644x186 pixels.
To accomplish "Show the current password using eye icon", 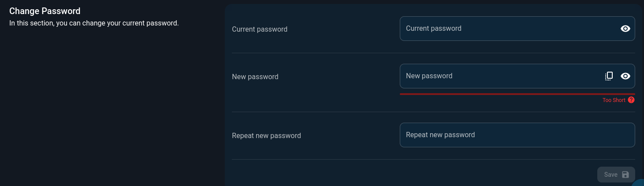I will click(625, 29).
